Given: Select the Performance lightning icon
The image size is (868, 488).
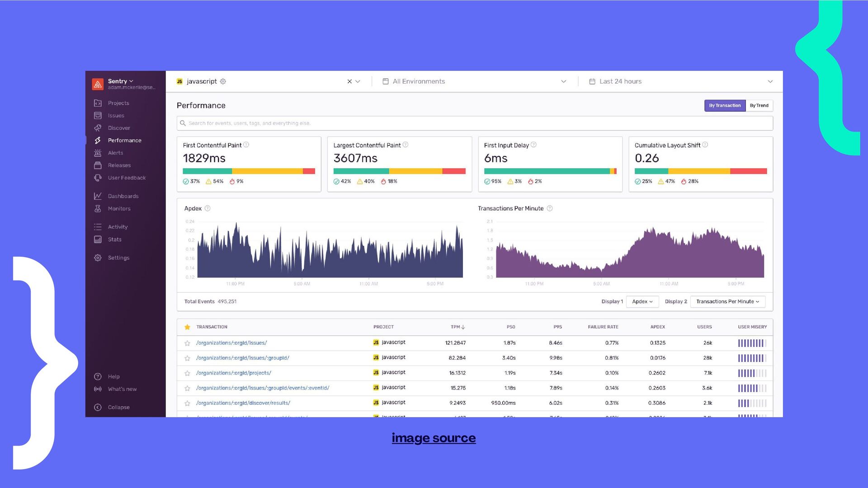Looking at the screenshot, I should pyautogui.click(x=98, y=141).
